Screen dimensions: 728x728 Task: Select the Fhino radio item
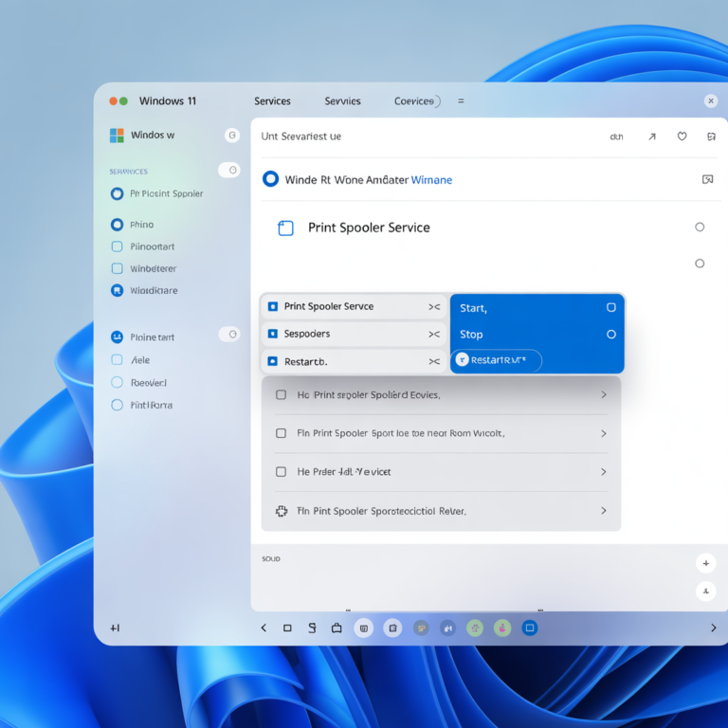coord(117,225)
